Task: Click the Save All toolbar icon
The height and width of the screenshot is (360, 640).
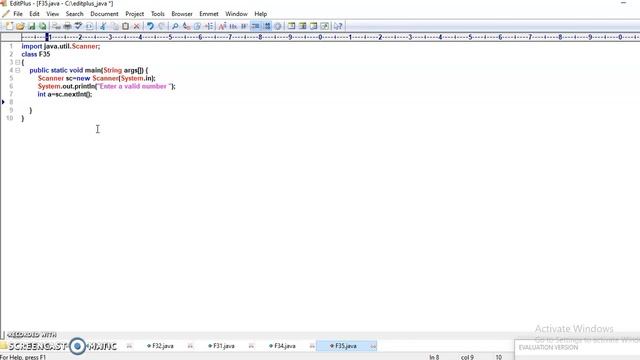Action: [42, 26]
